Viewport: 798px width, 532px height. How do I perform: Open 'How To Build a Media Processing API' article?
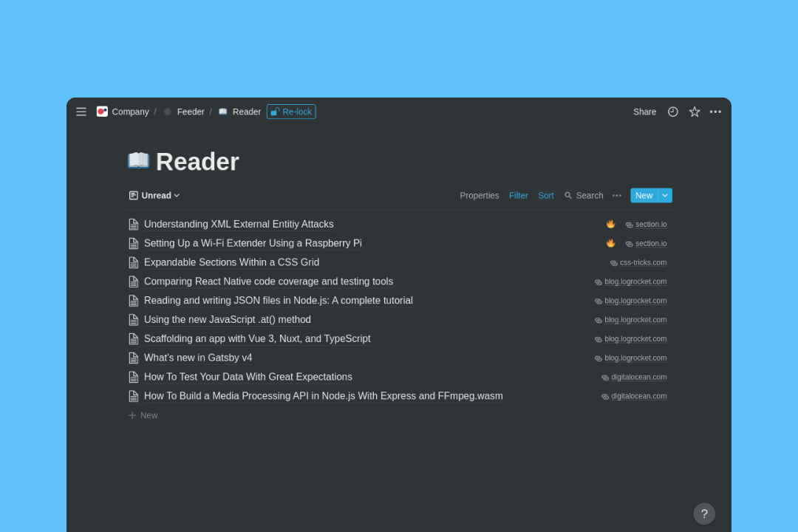tap(323, 396)
